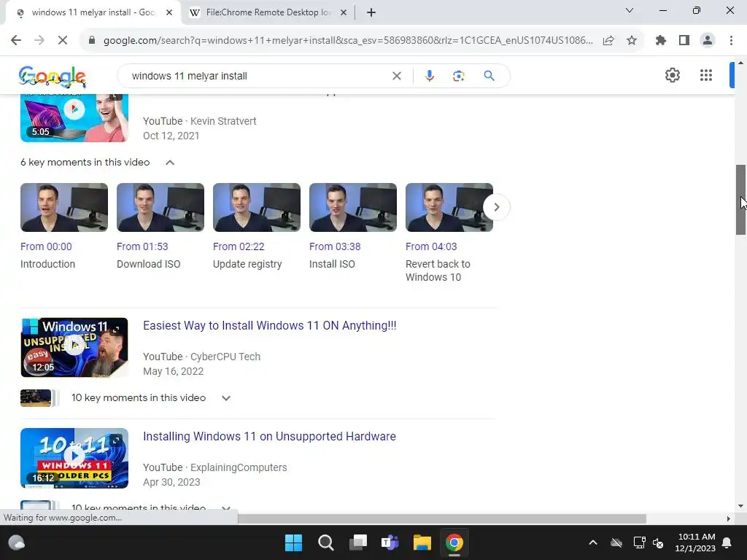Viewport: 747px width, 560px height.
Task: Stop loading the page
Action: click(x=63, y=41)
